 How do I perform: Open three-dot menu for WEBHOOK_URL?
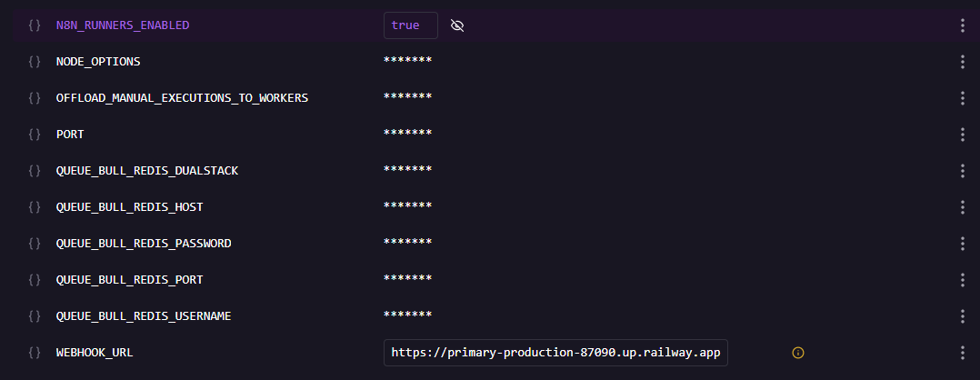click(x=962, y=353)
